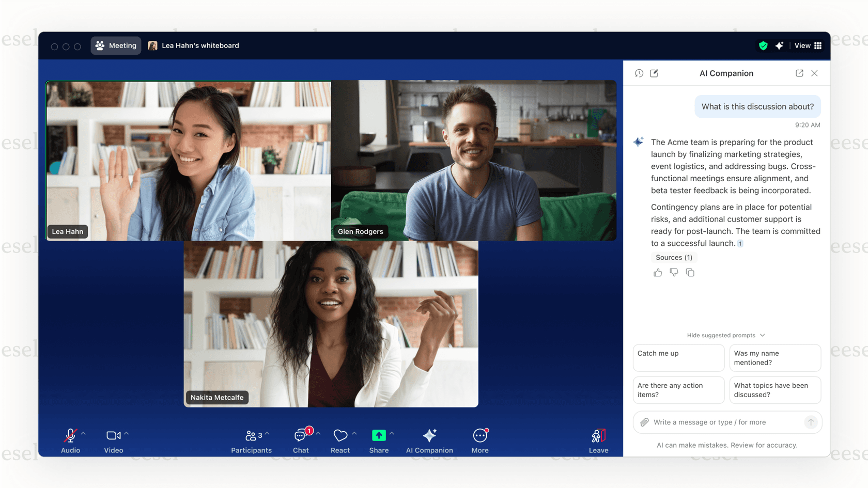Start a new AI Companion chat
Viewport: 868px width, 488px height.
point(654,73)
